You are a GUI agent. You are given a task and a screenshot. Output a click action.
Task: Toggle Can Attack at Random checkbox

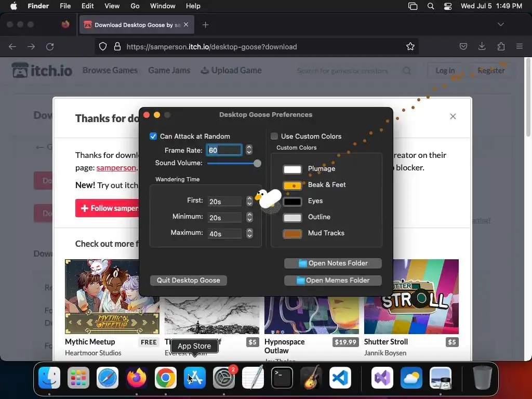pos(153,136)
